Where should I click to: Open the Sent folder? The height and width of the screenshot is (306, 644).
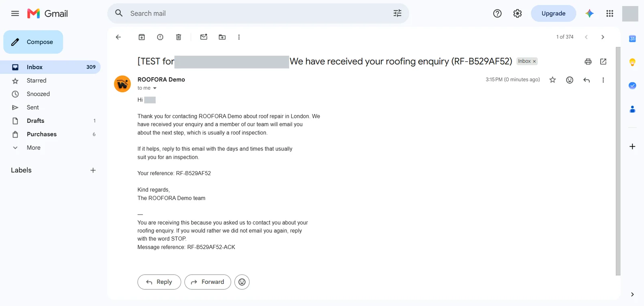click(x=50, y=108)
